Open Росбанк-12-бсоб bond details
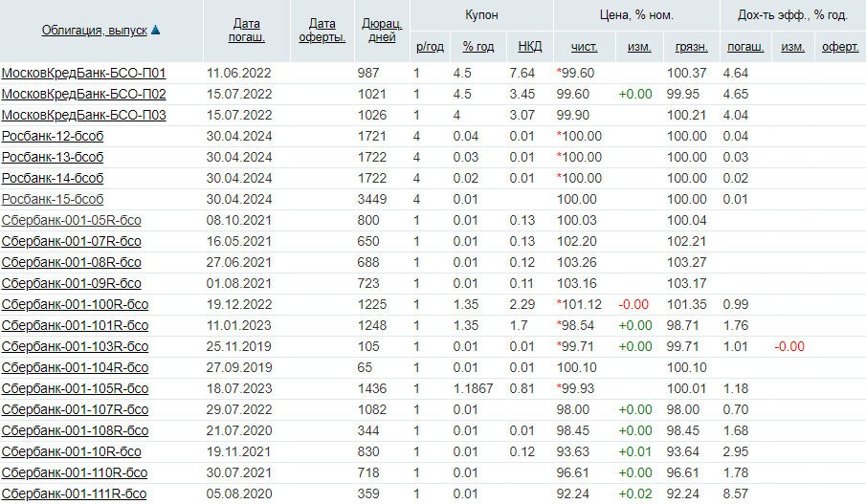The image size is (866, 504). pyautogui.click(x=53, y=136)
